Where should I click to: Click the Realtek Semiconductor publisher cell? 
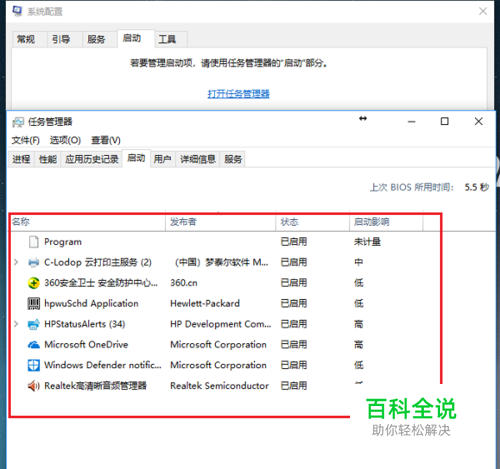point(219,386)
